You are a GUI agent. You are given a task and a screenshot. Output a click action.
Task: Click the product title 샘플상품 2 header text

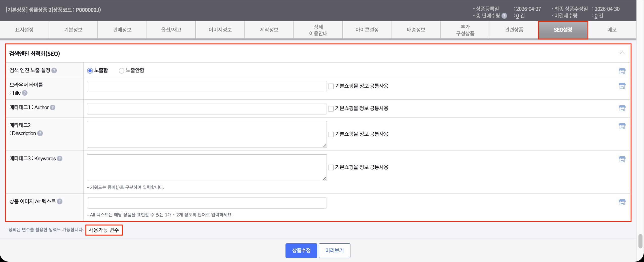click(x=53, y=10)
